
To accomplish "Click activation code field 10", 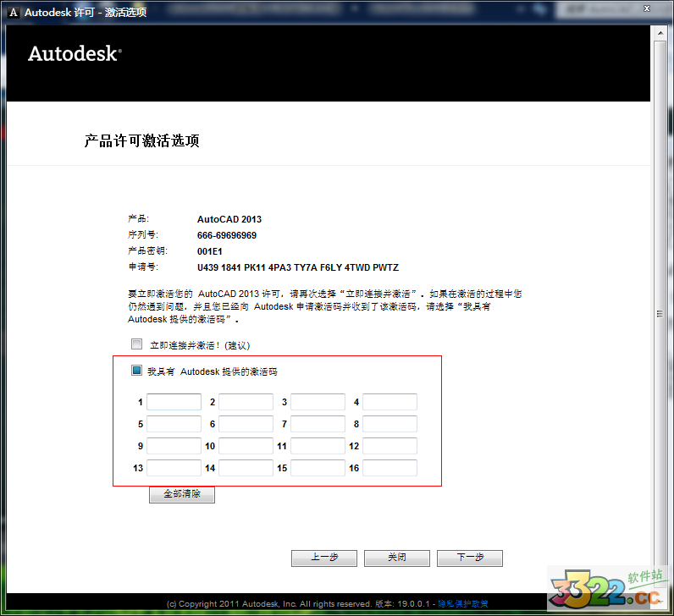I will click(x=246, y=446).
